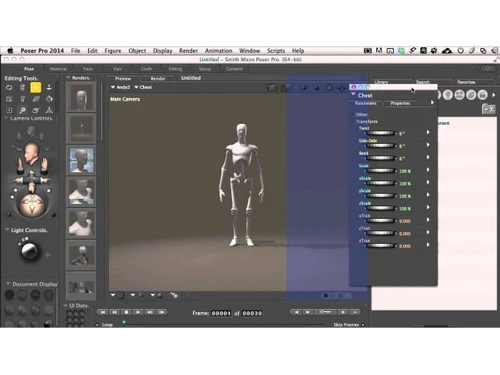
Task: Go to previous keyframe arrow button
Action: coord(296,312)
